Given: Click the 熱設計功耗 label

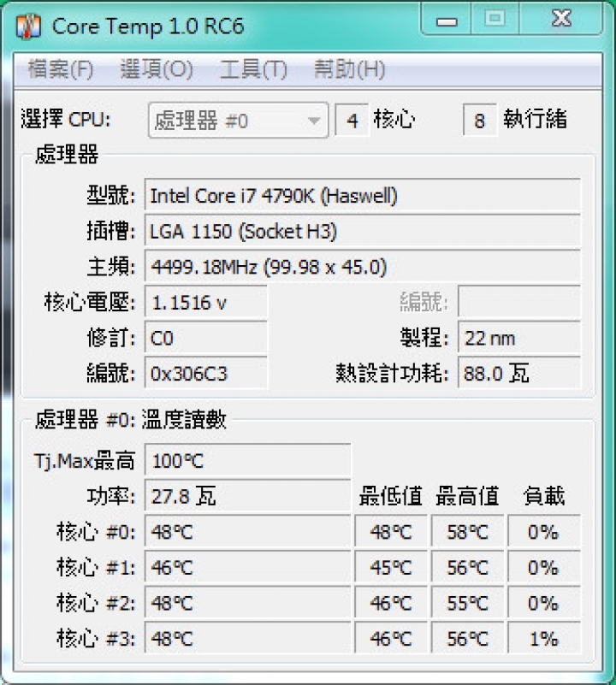Looking at the screenshot, I should (392, 374).
